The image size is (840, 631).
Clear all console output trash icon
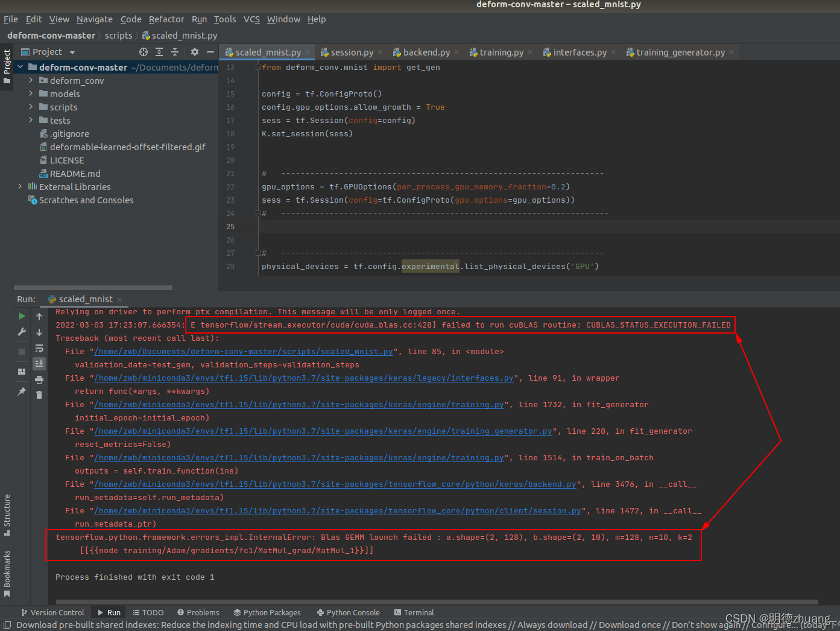pyautogui.click(x=39, y=395)
